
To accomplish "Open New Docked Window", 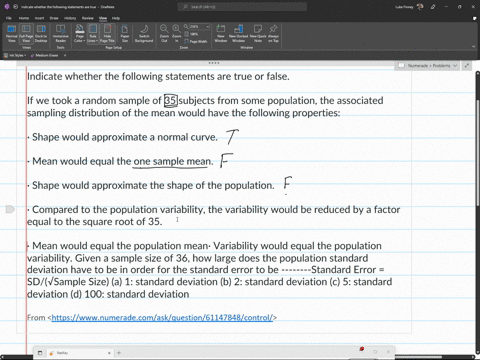I will pos(238,33).
